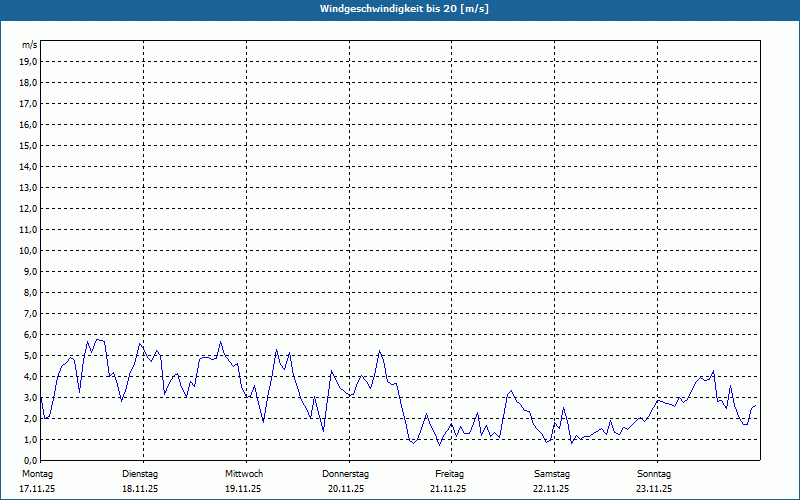
Task: Click the Mittwoch day label
Action: coord(244,473)
